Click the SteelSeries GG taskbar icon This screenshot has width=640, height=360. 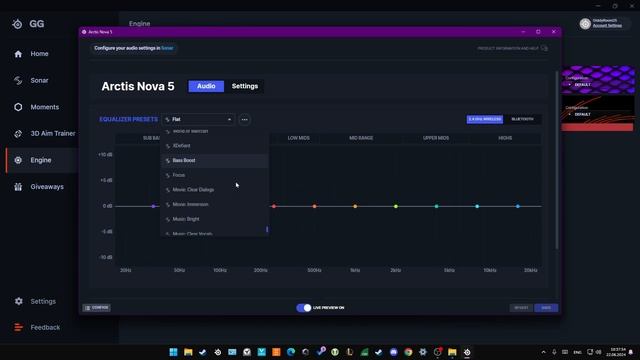[x=467, y=352]
